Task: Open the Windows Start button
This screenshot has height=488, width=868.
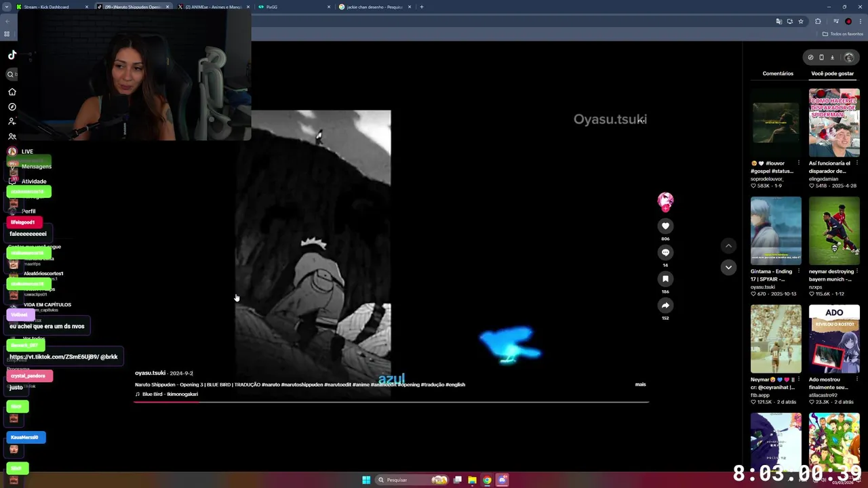Action: point(366,480)
